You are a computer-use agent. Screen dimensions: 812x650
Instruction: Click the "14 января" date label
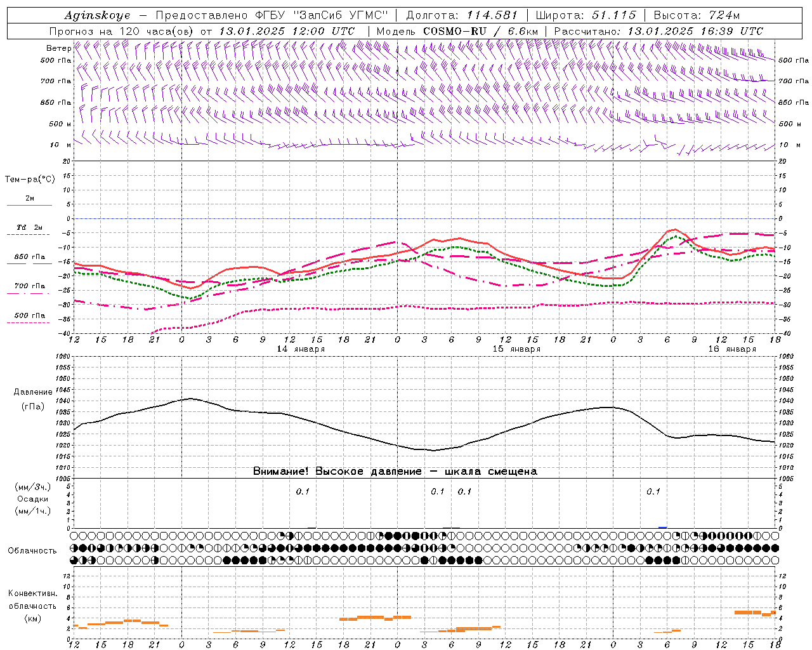[301, 349]
